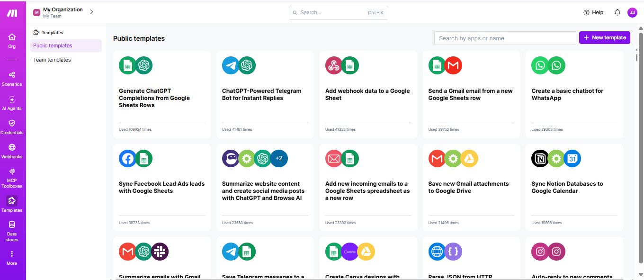Open Send a Gmail email template

tap(472, 95)
